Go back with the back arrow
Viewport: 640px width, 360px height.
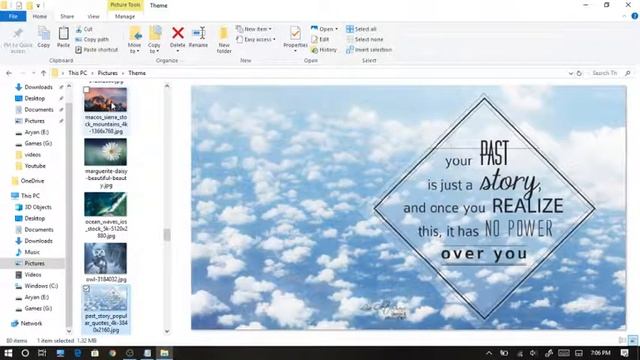point(9,73)
